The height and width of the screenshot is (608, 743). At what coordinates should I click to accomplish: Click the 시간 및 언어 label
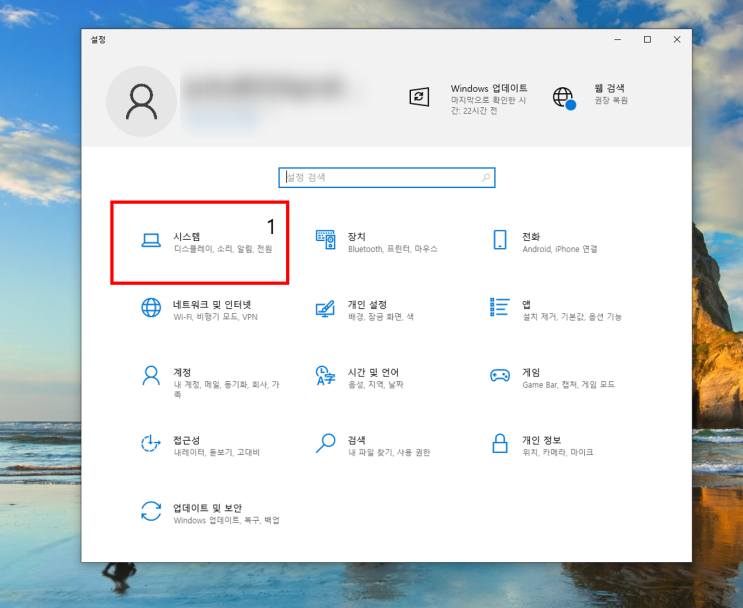(x=373, y=372)
